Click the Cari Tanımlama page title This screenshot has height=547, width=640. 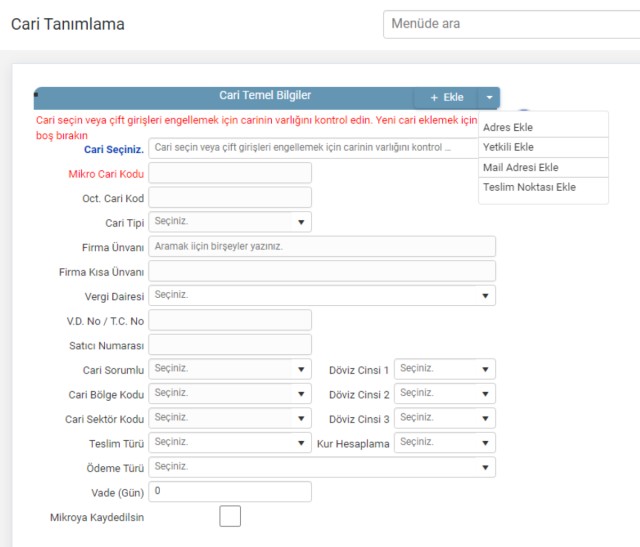pyautogui.click(x=68, y=24)
